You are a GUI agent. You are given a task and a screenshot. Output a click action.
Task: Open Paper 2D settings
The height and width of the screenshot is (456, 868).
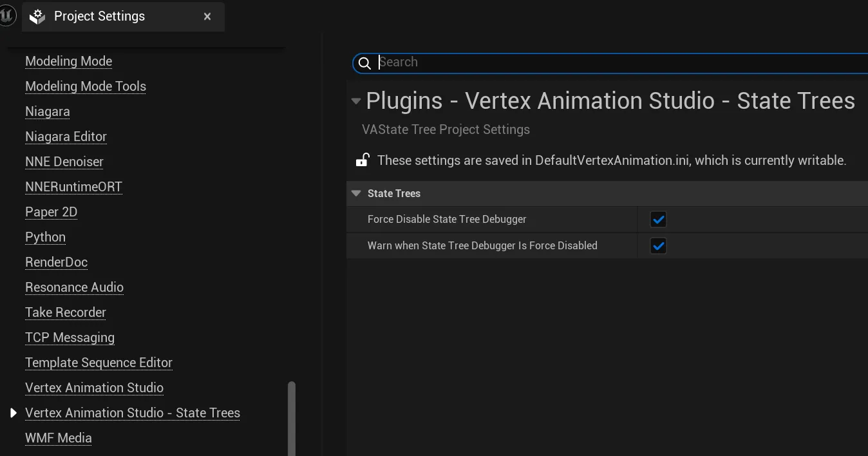tap(51, 212)
